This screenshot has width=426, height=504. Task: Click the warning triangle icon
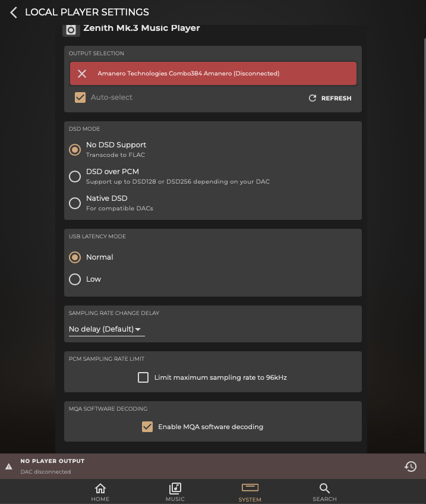pyautogui.click(x=9, y=467)
